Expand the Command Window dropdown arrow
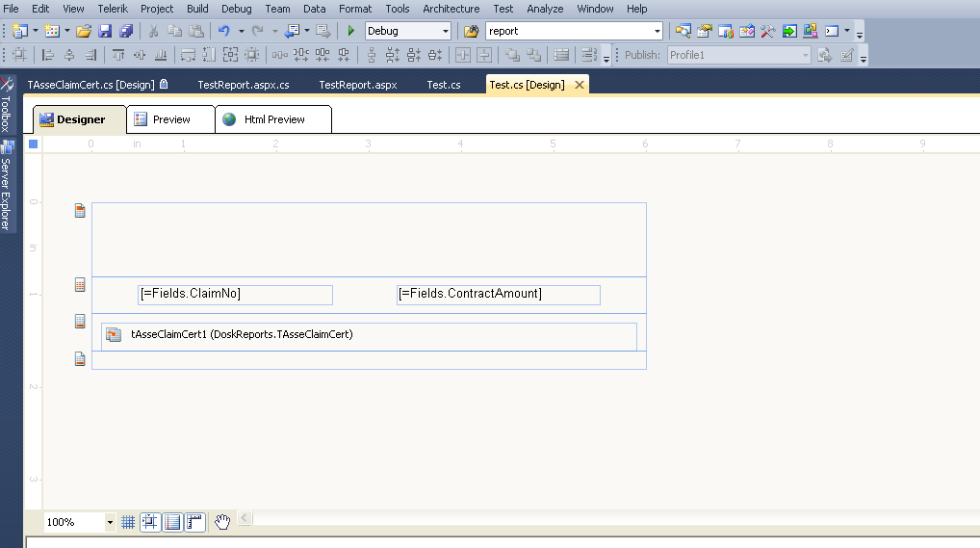 click(847, 31)
